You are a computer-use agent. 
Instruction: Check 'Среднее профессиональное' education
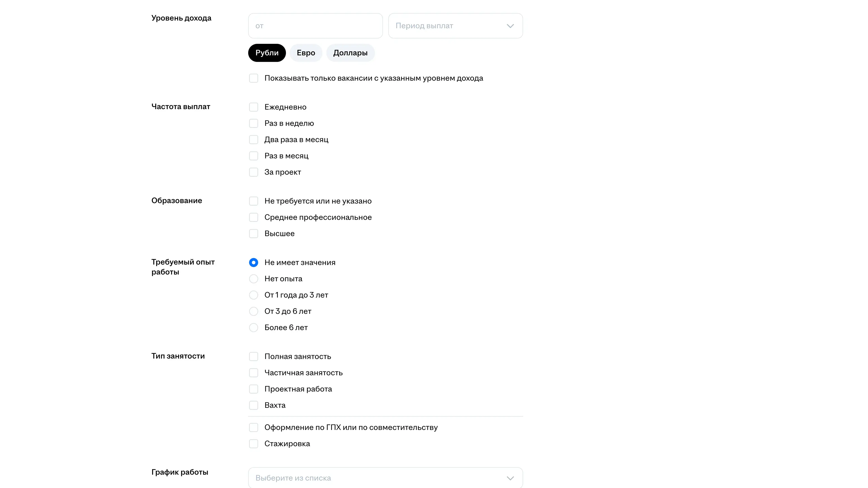253,217
